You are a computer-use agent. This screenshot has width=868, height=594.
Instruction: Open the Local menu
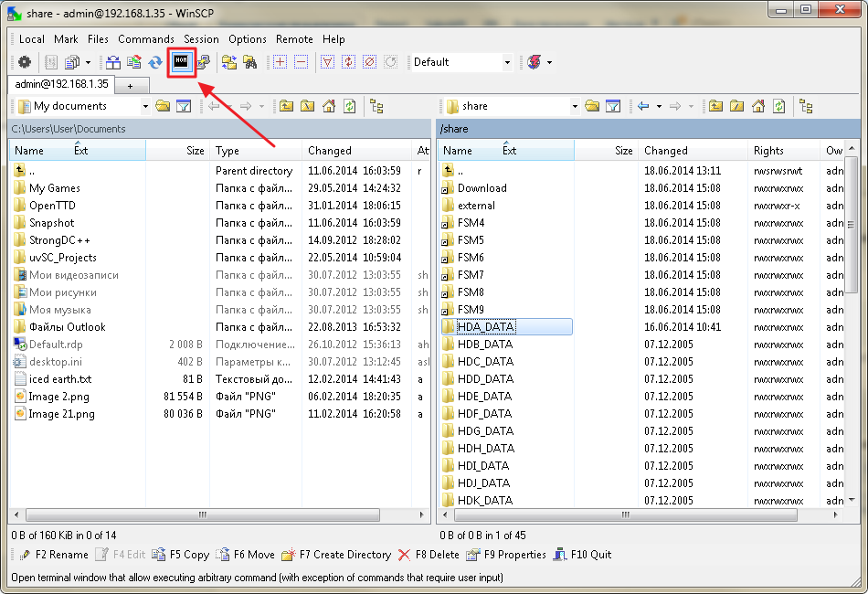pyautogui.click(x=32, y=39)
